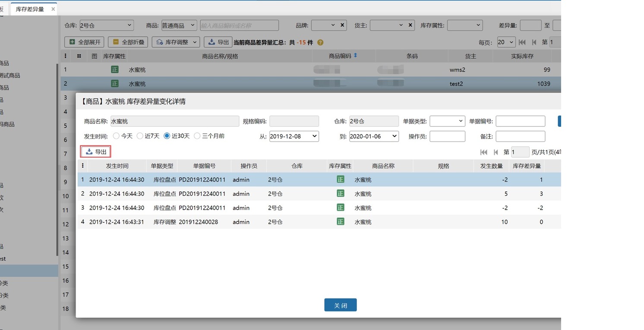
Task: Focus the 备注 input field
Action: [x=520, y=136]
